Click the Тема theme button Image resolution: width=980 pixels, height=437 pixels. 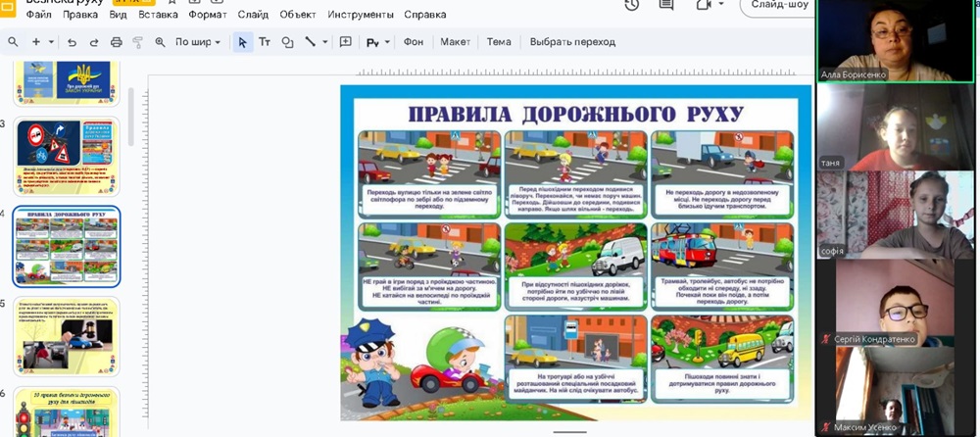(499, 42)
